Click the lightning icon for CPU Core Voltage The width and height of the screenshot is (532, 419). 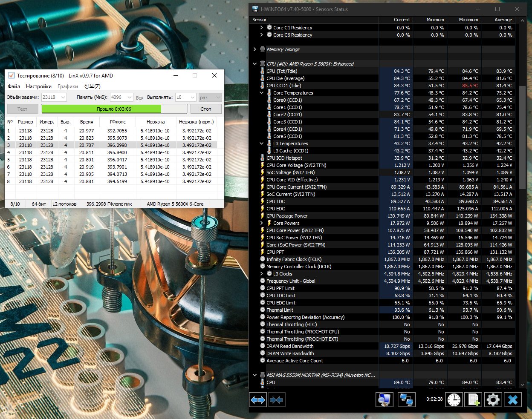[x=263, y=165]
